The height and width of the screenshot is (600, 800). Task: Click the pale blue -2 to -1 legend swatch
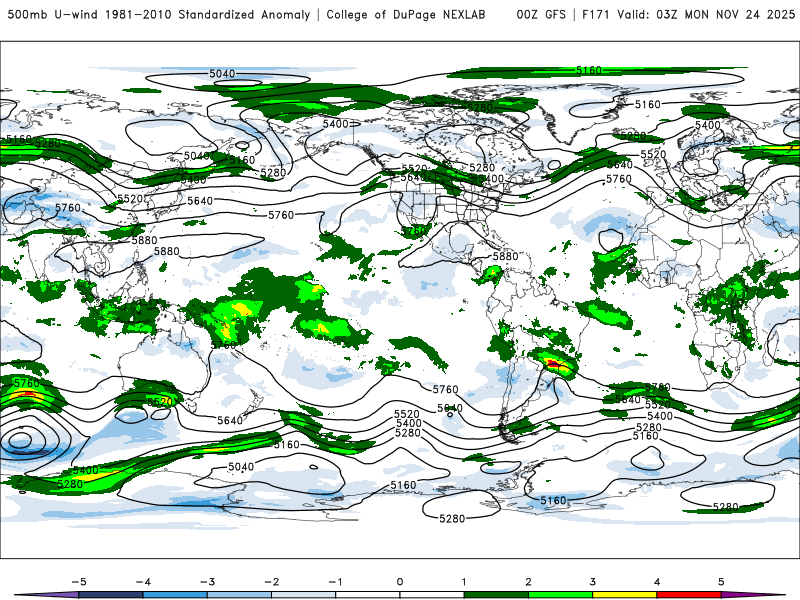click(304, 595)
